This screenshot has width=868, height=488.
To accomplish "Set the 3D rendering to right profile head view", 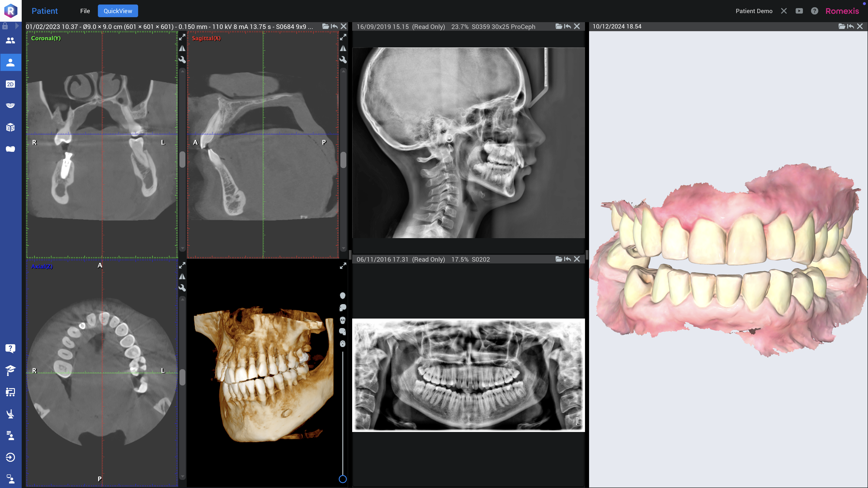I will coord(343,307).
